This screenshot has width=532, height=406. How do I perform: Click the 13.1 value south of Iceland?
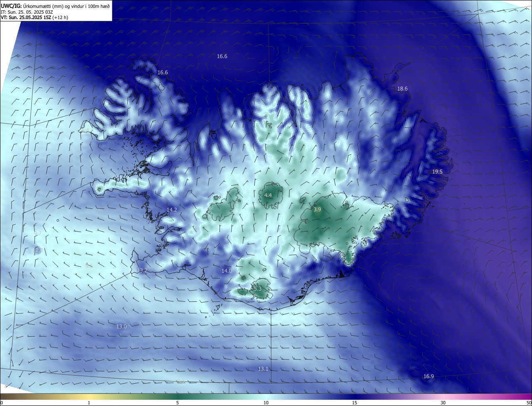[263, 369]
